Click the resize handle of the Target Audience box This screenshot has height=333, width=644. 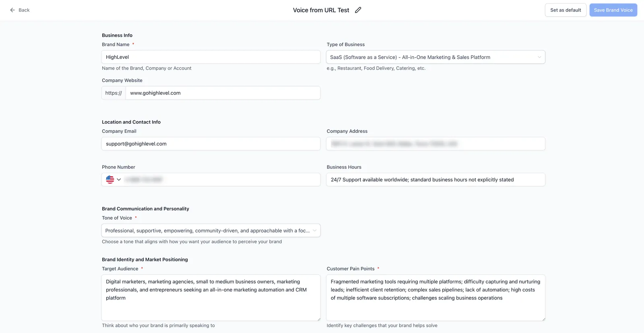point(318,319)
